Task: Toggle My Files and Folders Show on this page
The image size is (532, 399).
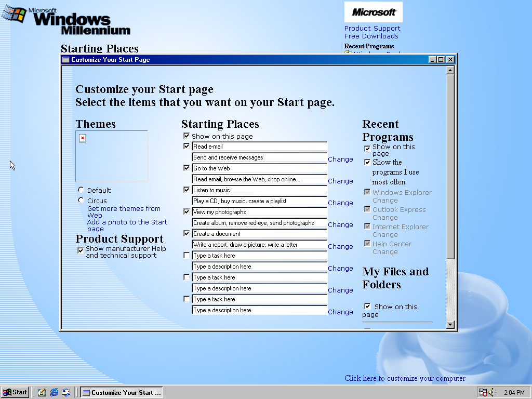Action: (367, 306)
